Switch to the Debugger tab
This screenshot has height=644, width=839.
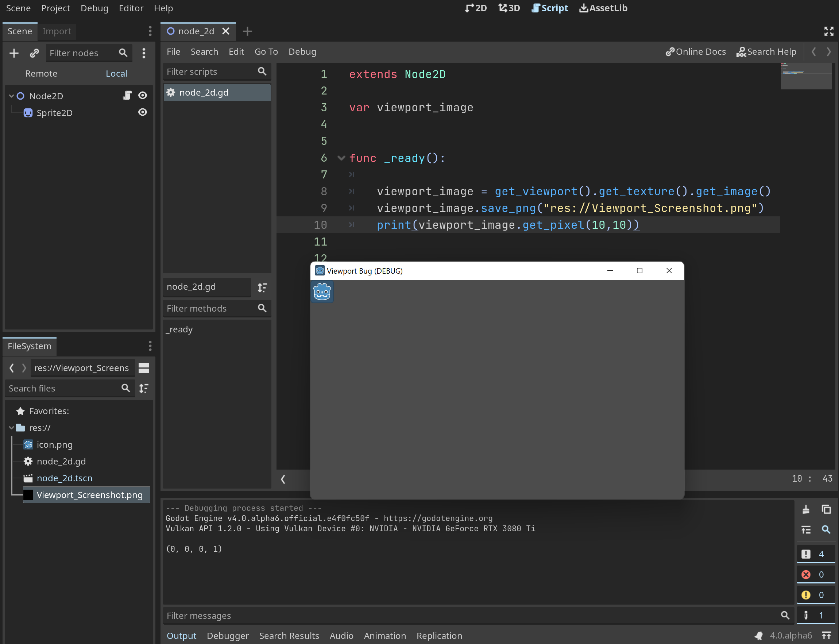pos(228,636)
